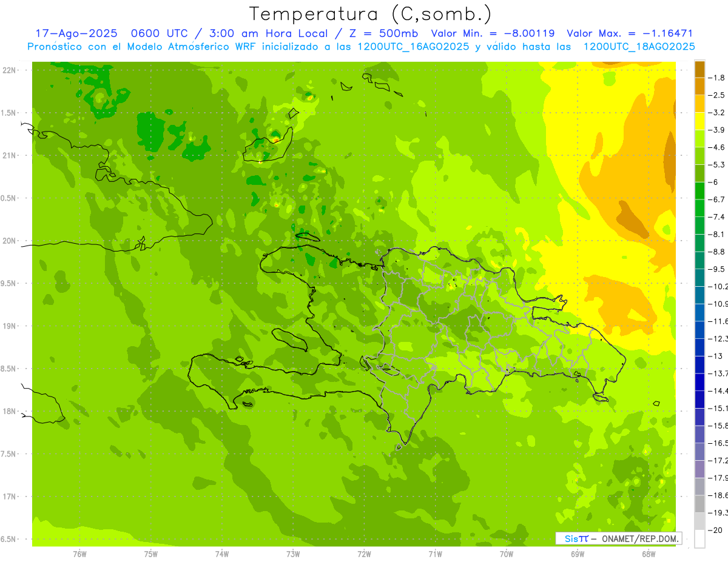Pick the topmost brown swatch above -1.8
The width and height of the screenshot is (728, 562).
699,69
